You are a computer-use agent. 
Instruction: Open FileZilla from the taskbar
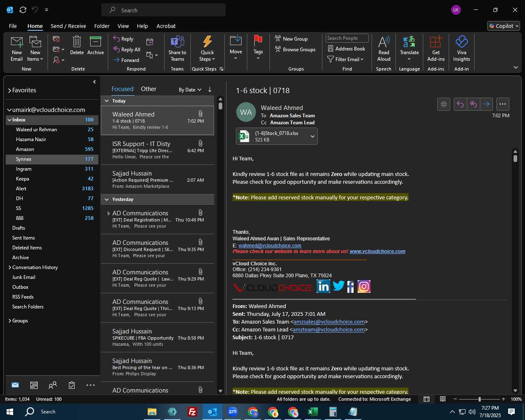pos(192,412)
